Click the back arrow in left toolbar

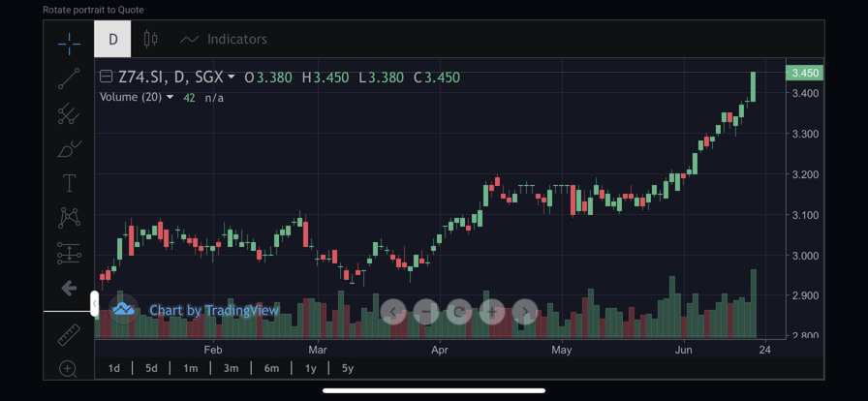[x=69, y=288]
